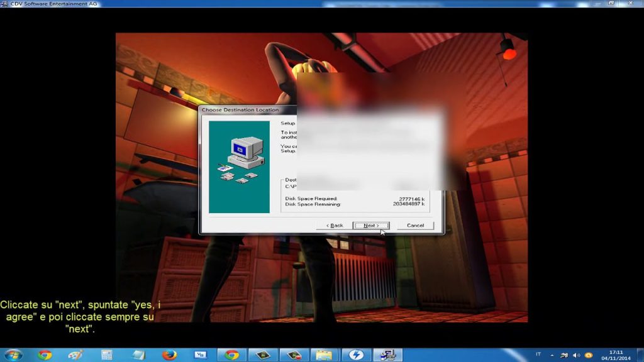Viewport: 644px width, 362px height.
Task: Switch keyboard layout via the IT indicator
Action: coord(538,354)
